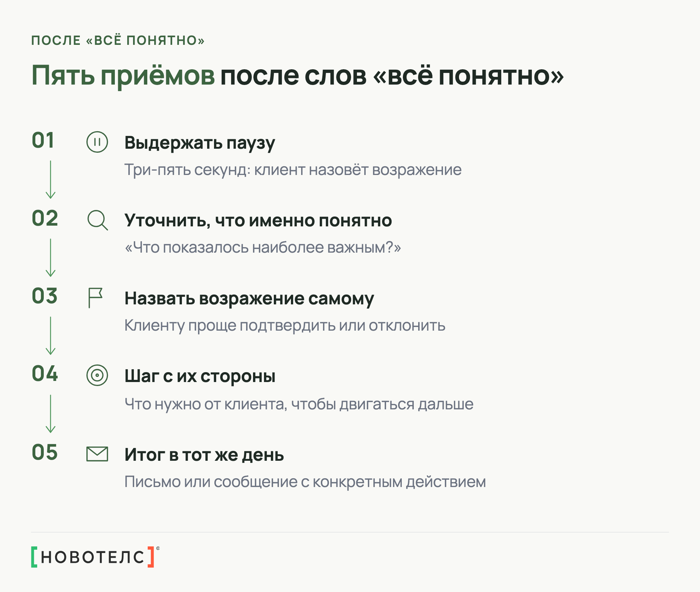Click step number 04
The width and height of the screenshot is (700, 592).
(x=45, y=374)
